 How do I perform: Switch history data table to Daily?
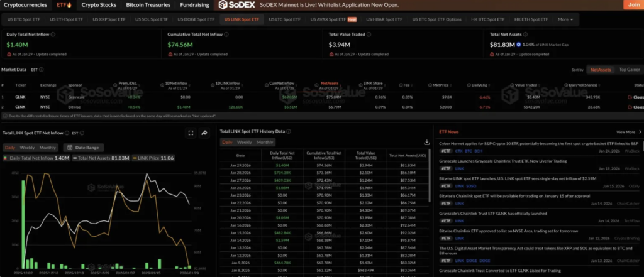[227, 142]
